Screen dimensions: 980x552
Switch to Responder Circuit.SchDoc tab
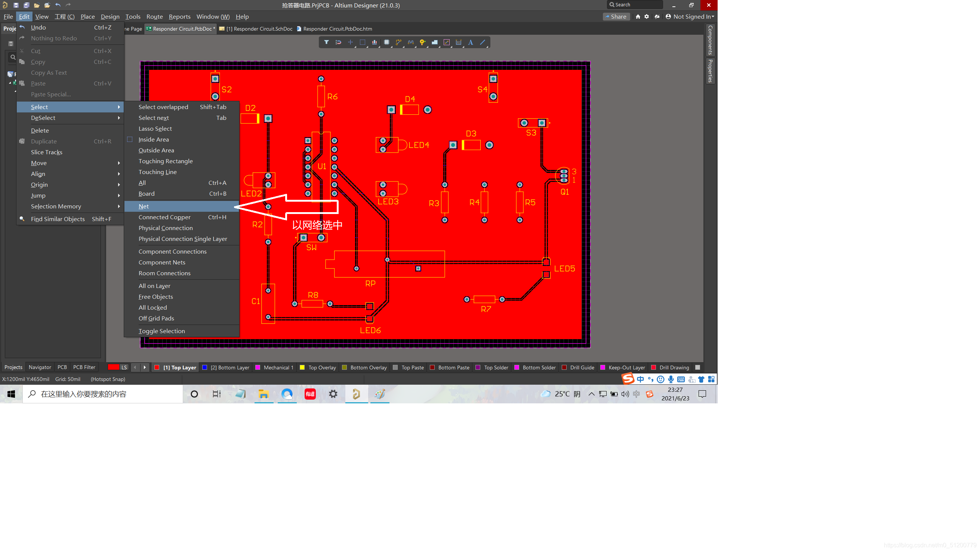tap(259, 29)
